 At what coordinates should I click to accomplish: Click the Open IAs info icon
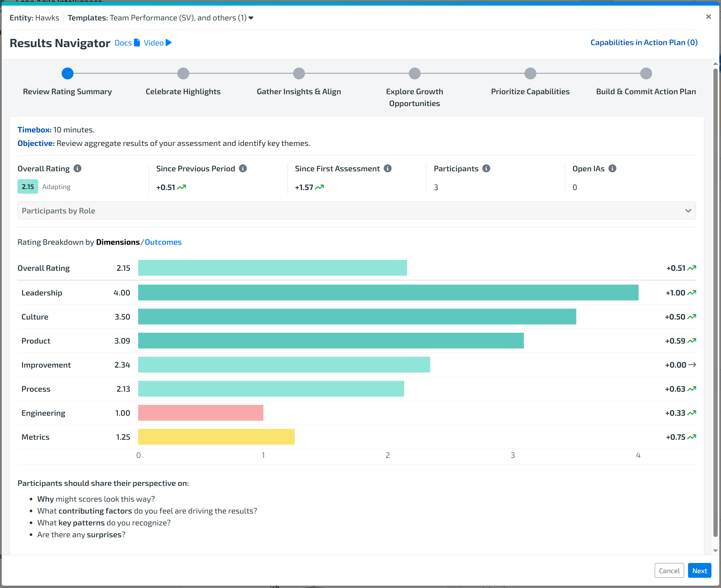coord(612,168)
